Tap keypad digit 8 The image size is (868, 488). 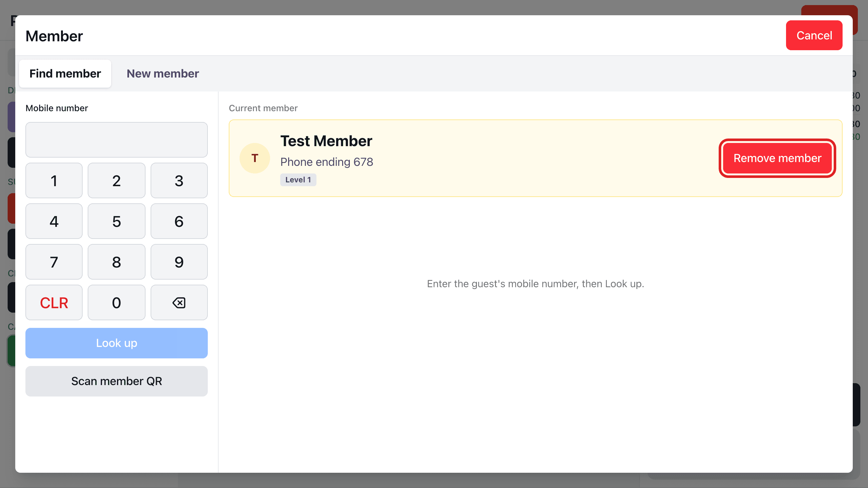coord(116,262)
